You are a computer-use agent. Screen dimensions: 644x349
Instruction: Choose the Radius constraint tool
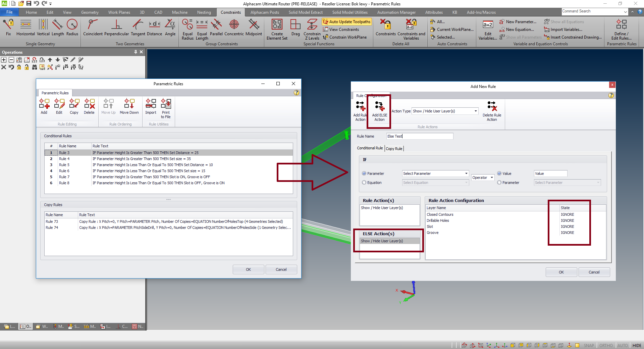(72, 28)
